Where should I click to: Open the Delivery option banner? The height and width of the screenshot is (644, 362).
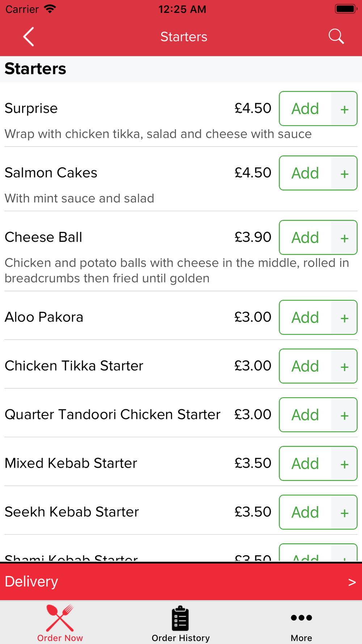[181, 582]
